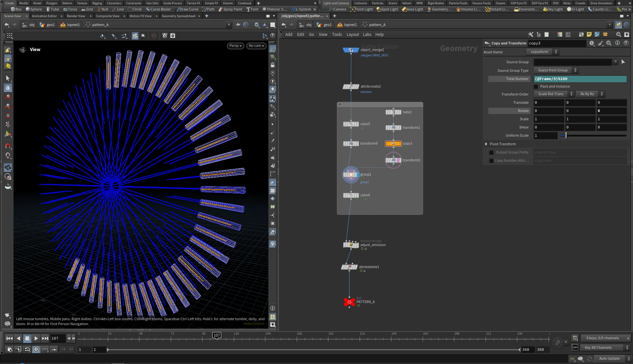
Task: Click the network view search icon
Action: click(618, 35)
